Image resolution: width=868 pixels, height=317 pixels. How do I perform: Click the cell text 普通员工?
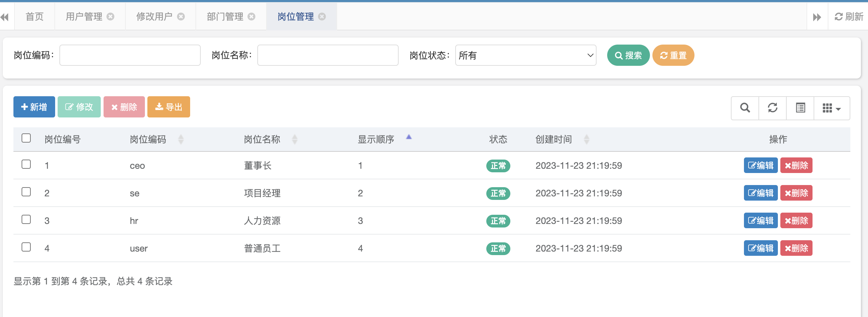pyautogui.click(x=262, y=248)
